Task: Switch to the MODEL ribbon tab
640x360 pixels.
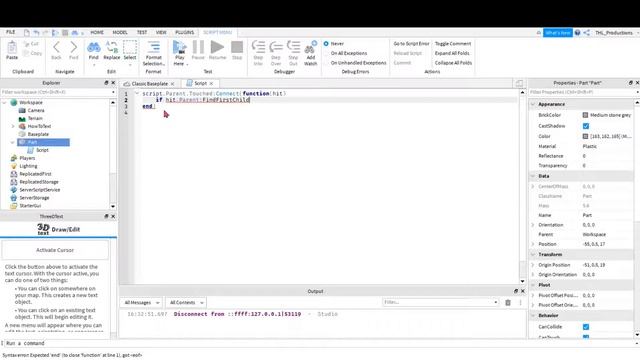Action: [x=120, y=32]
